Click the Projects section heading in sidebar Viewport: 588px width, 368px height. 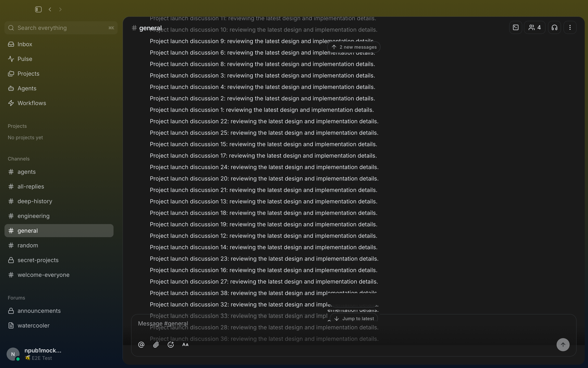(x=17, y=126)
